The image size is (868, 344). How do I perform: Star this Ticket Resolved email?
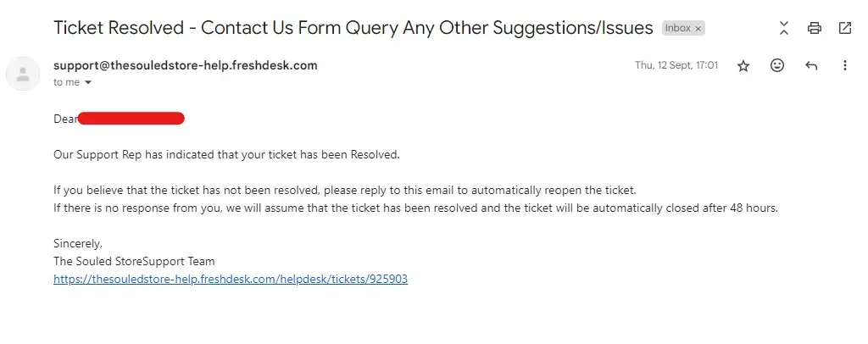coord(743,65)
